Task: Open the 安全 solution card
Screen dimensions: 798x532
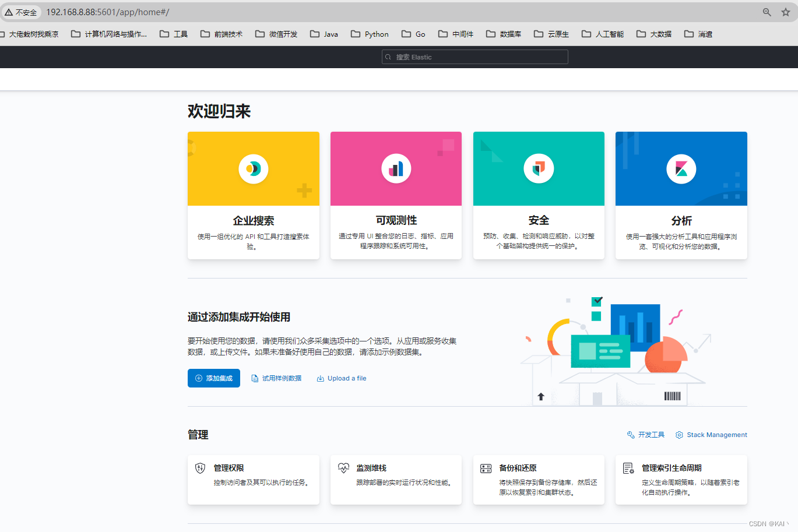Action: tap(539, 196)
